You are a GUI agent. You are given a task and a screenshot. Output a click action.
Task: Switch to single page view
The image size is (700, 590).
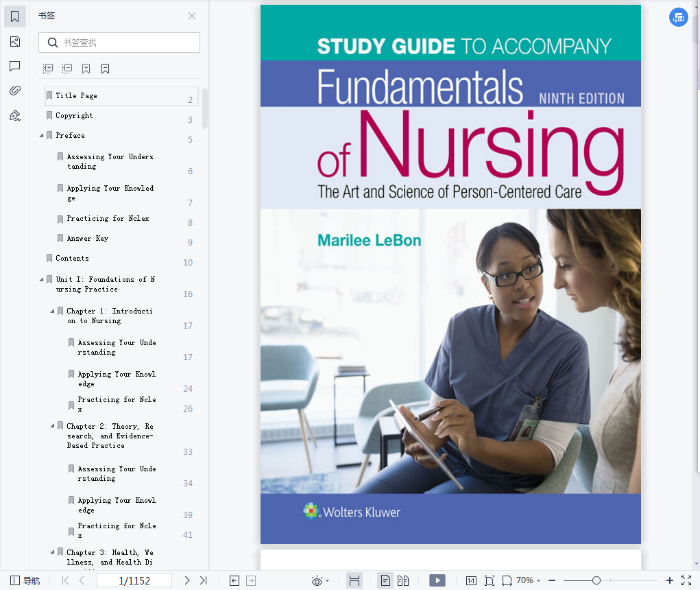coord(385,580)
